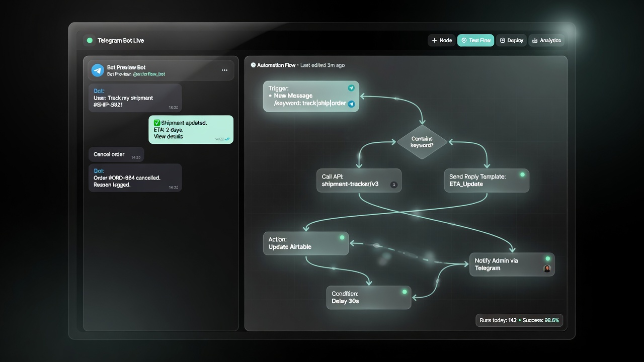Click the Automation Flow title icon
Viewport: 644px width, 362px height.
tap(253, 65)
